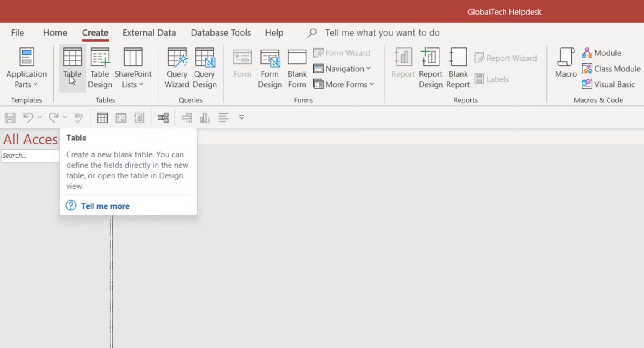
Task: Run spelling check from quick access toolbar
Action: (78, 118)
